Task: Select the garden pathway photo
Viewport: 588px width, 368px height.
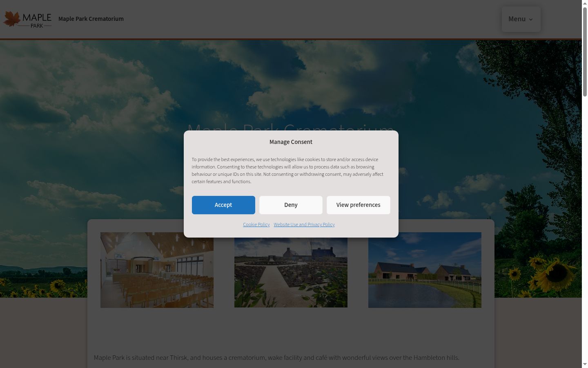Action: [291, 272]
